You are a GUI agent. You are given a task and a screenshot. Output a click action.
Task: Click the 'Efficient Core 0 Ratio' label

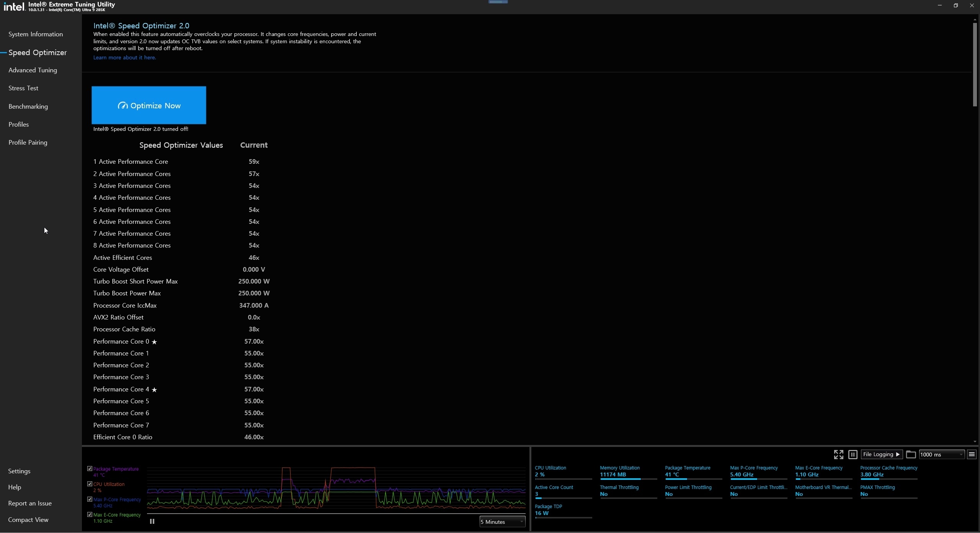(123, 437)
